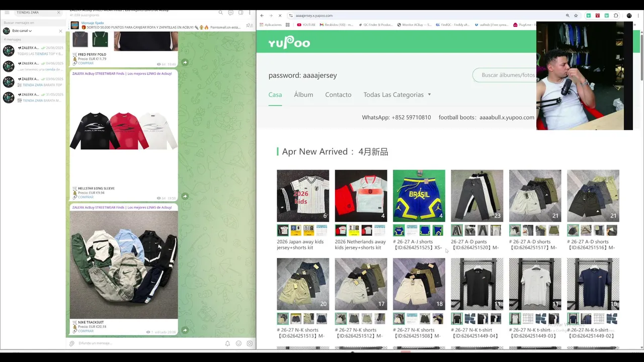This screenshot has width=644, height=362.
Task: Forward the Hellstar Long Sleeve post
Action: [185, 196]
